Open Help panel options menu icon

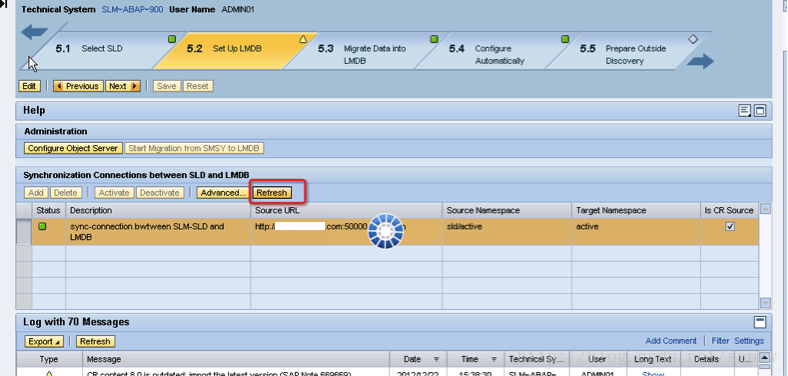coord(744,111)
